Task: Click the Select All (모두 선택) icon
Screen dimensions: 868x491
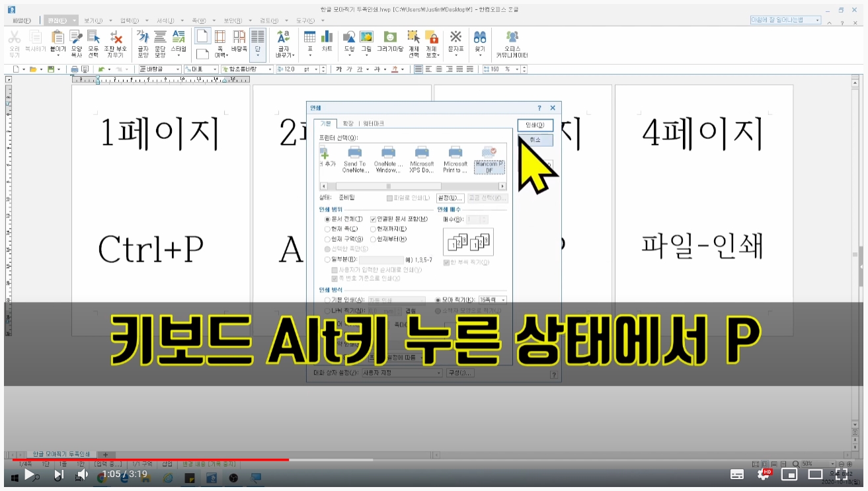Action: (94, 44)
